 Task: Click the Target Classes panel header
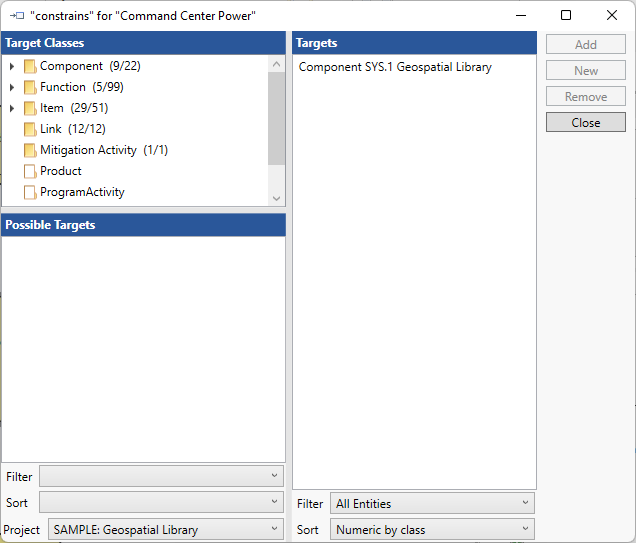[144, 43]
